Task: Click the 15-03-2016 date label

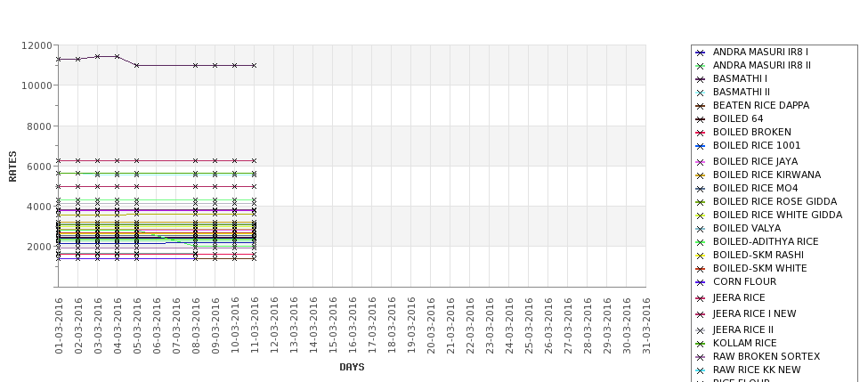Action: (x=333, y=326)
